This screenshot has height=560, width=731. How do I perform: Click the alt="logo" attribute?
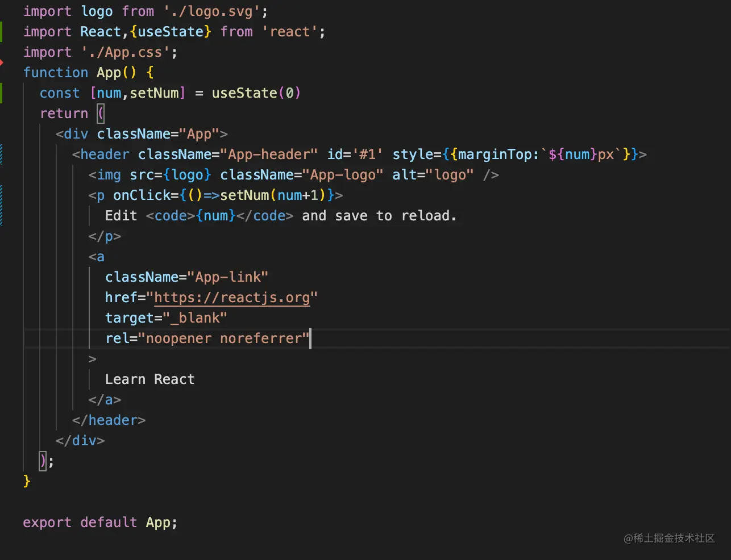pos(433,175)
